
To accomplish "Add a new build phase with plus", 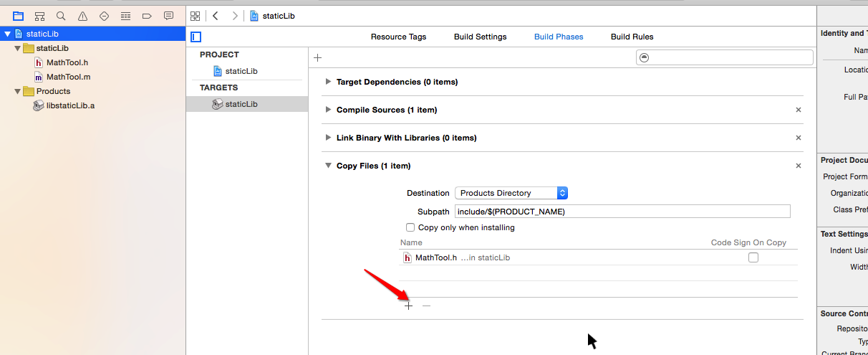I will click(x=317, y=58).
